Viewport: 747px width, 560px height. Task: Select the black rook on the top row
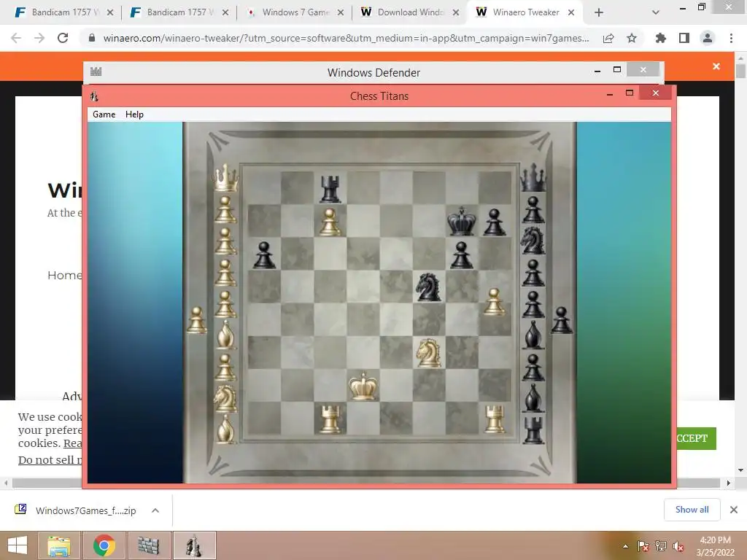(x=330, y=189)
